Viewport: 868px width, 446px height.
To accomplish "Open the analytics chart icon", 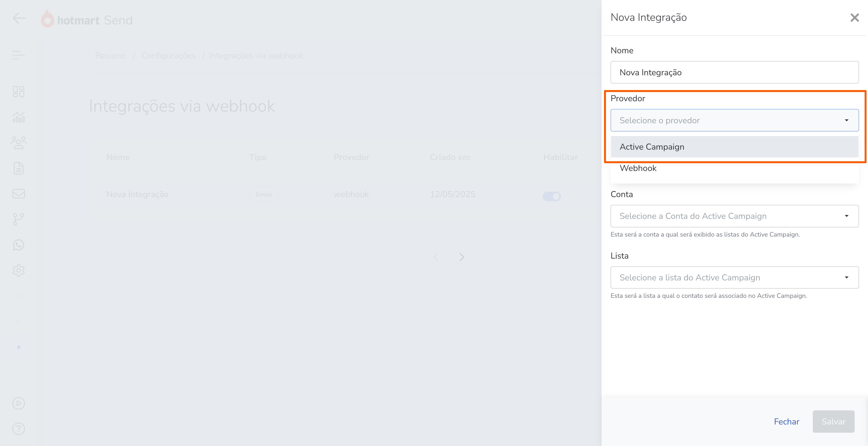I will click(19, 117).
